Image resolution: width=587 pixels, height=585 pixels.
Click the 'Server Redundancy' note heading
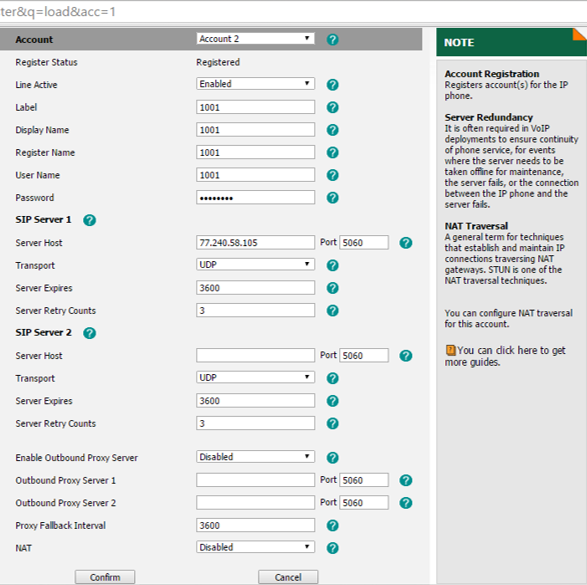coord(489,117)
